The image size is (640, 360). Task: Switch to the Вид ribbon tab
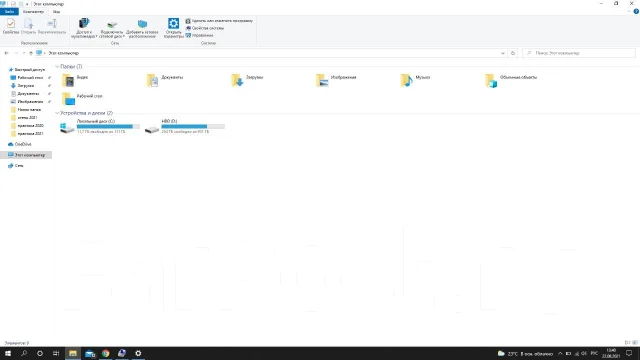pyautogui.click(x=56, y=12)
